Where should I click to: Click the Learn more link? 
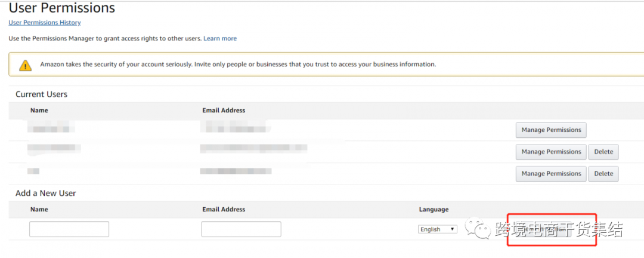(x=220, y=38)
